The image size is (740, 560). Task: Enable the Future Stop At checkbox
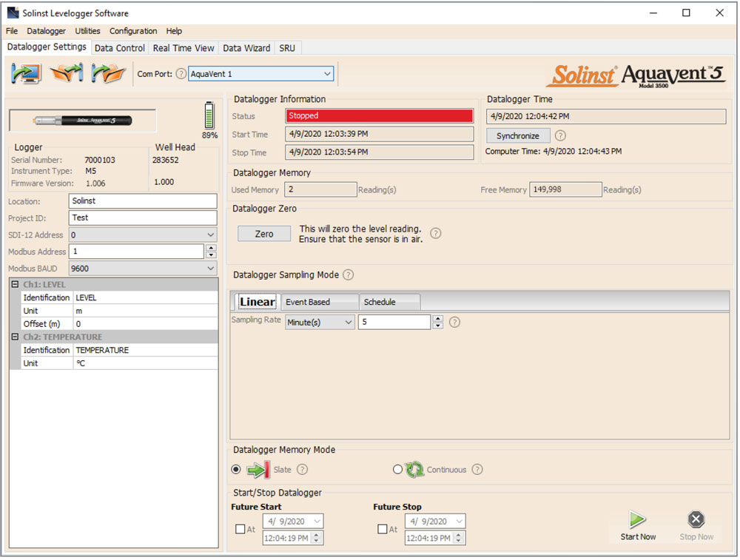(x=382, y=530)
